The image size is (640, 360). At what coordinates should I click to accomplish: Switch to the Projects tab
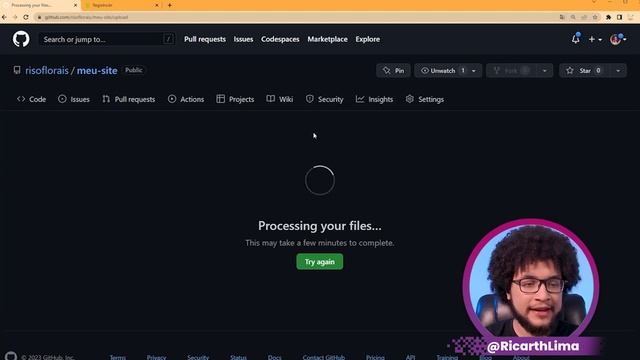tap(235, 99)
